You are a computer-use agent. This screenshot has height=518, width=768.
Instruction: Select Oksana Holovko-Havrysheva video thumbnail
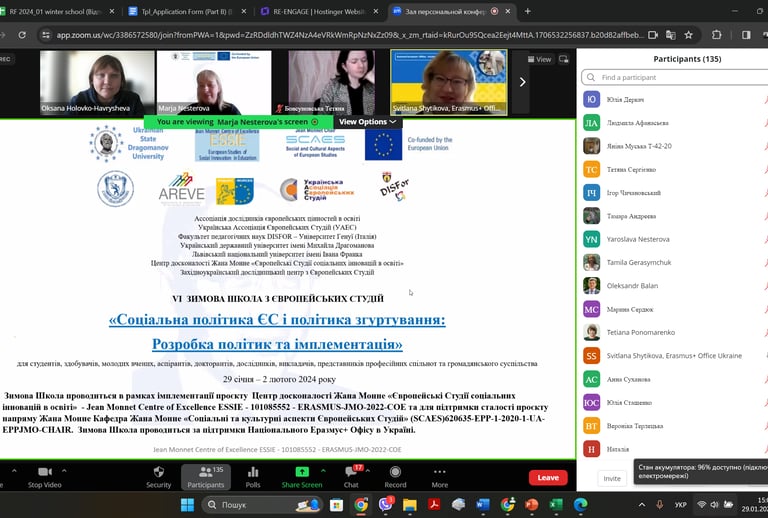pyautogui.click(x=97, y=83)
